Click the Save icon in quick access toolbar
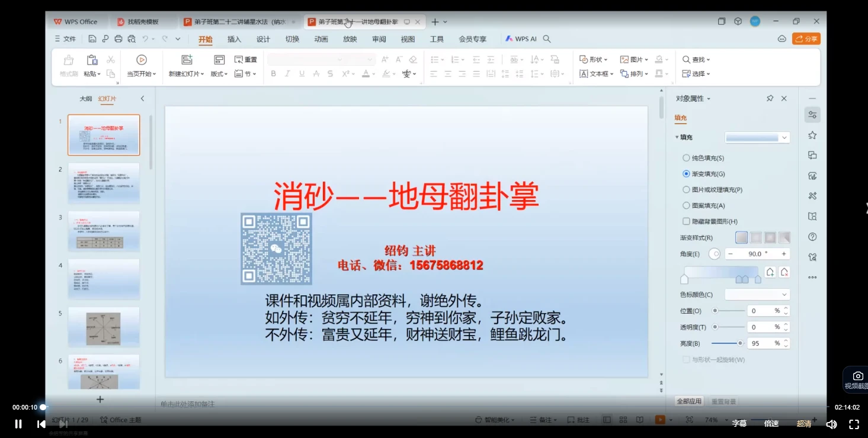The height and width of the screenshot is (438, 868). coord(92,39)
